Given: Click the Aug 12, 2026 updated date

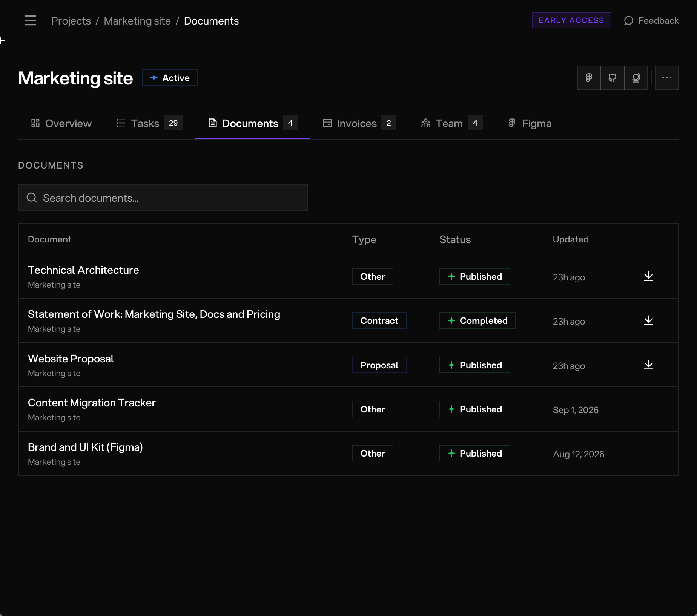Looking at the screenshot, I should point(579,454).
